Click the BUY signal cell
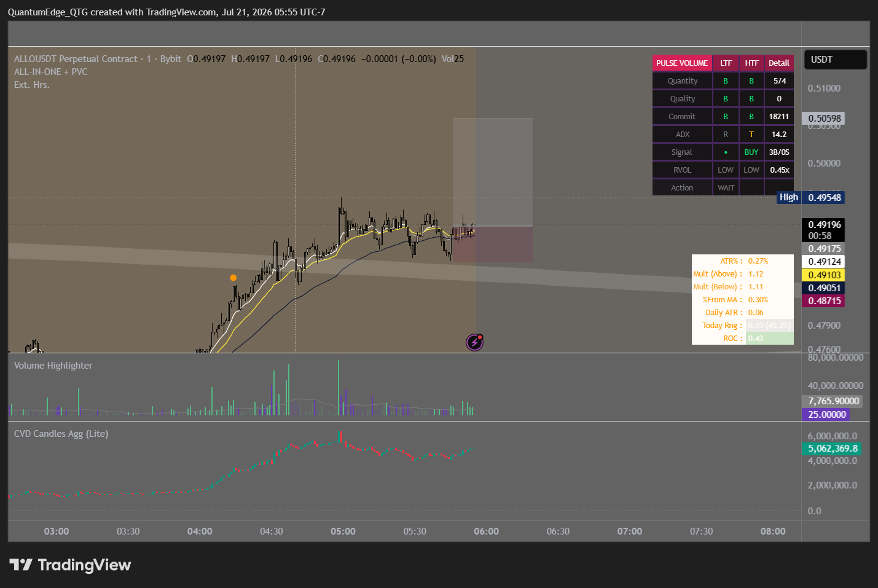 click(751, 152)
